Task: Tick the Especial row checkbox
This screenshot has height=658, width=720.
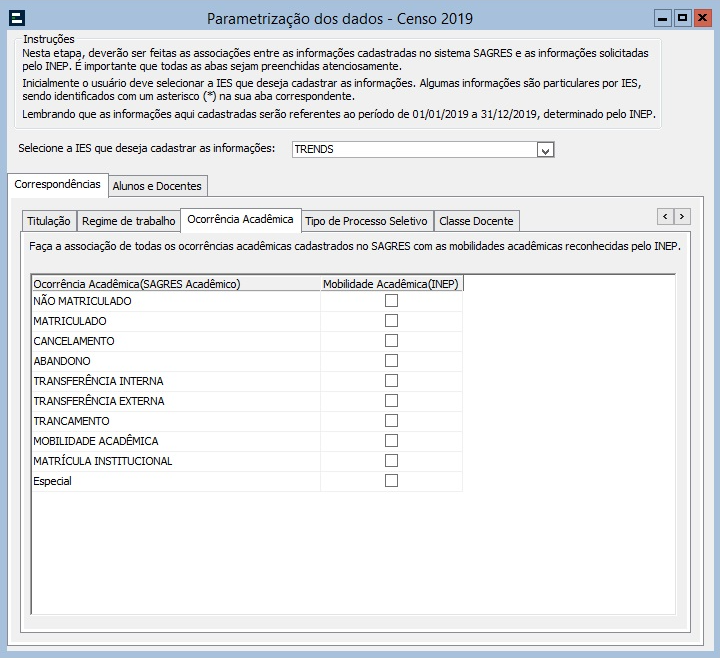Action: click(x=391, y=481)
